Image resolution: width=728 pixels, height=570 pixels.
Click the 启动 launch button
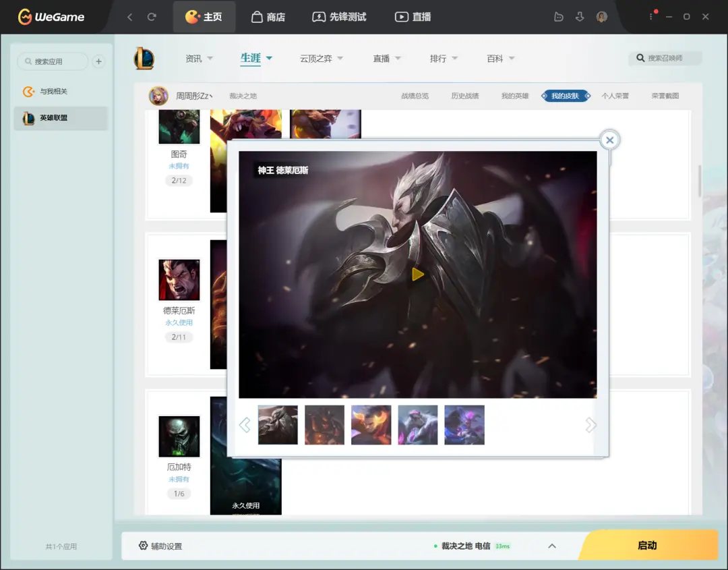(648, 545)
